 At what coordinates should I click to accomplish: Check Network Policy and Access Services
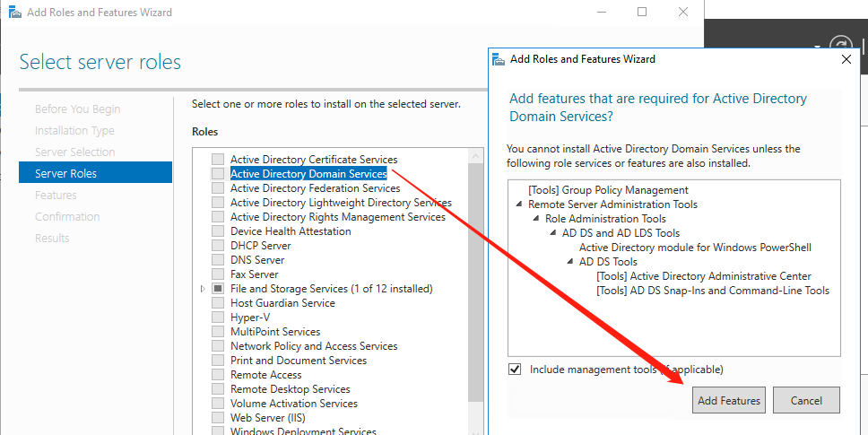tap(218, 346)
